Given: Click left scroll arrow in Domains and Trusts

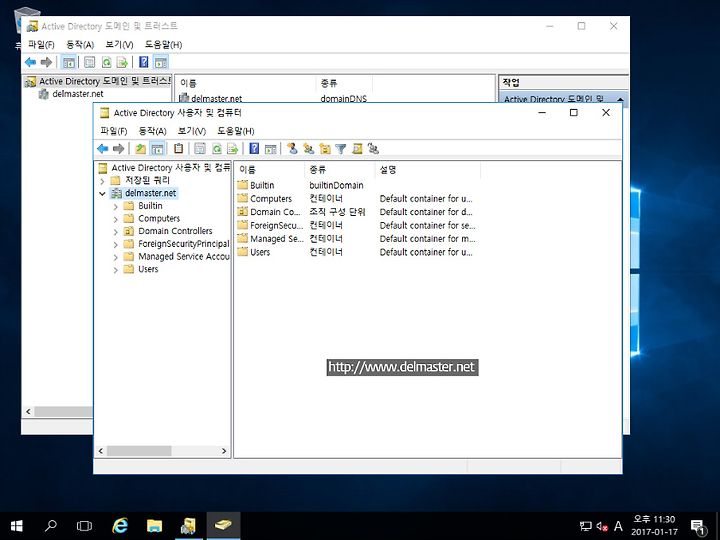Looking at the screenshot, I should point(28,411).
